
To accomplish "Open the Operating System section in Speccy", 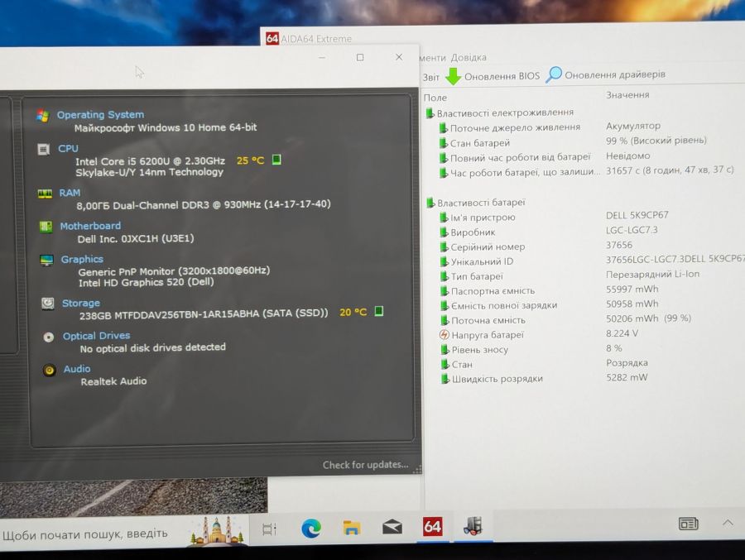I will (x=100, y=114).
